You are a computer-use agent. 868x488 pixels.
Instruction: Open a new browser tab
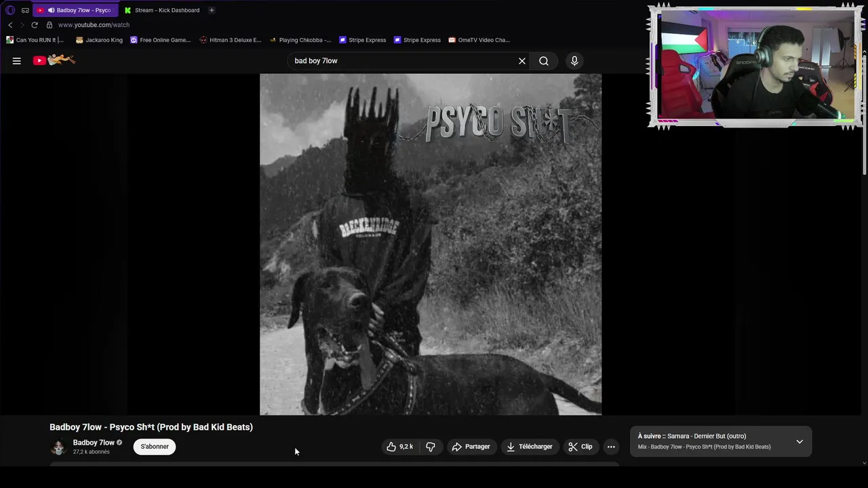click(212, 10)
